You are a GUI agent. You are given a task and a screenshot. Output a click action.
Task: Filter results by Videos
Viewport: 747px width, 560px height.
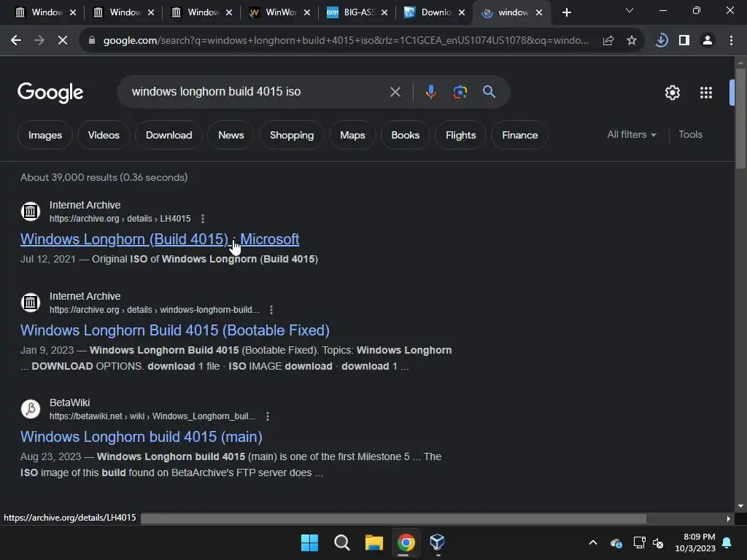[104, 135]
